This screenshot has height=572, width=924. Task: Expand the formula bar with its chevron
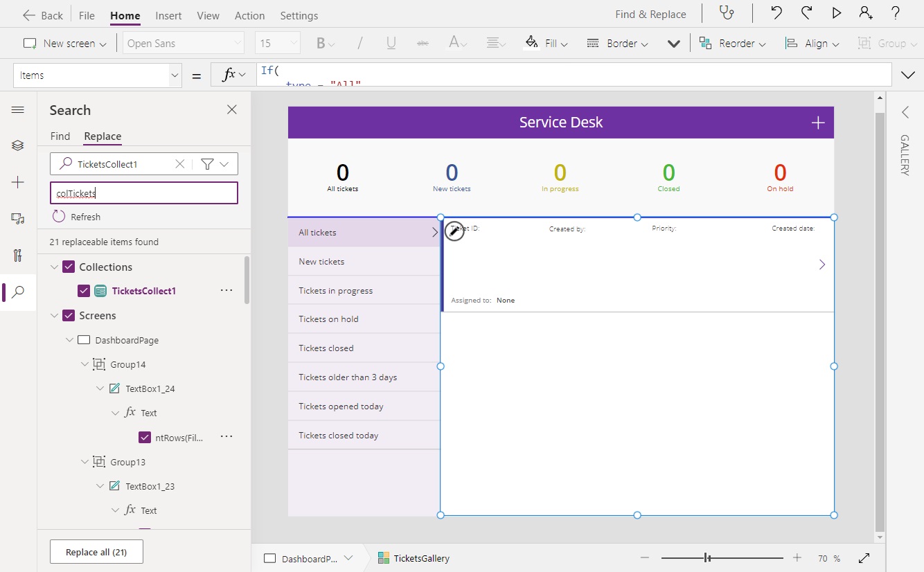[908, 74]
